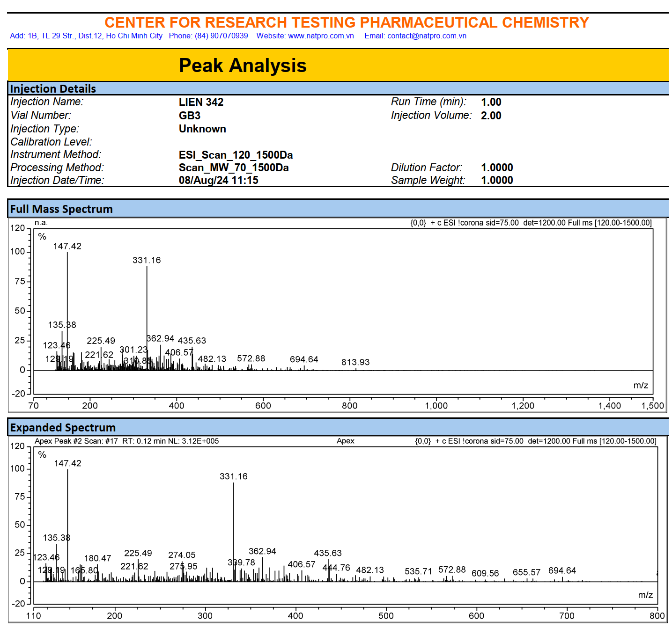Viewport: 672px width, 628px height.
Task: Select the vial number value GB3
Action: pyautogui.click(x=190, y=116)
